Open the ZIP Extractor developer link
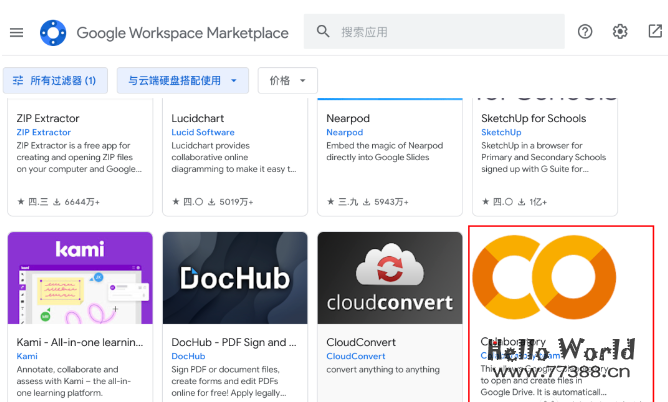The height and width of the screenshot is (402, 668). click(x=44, y=132)
